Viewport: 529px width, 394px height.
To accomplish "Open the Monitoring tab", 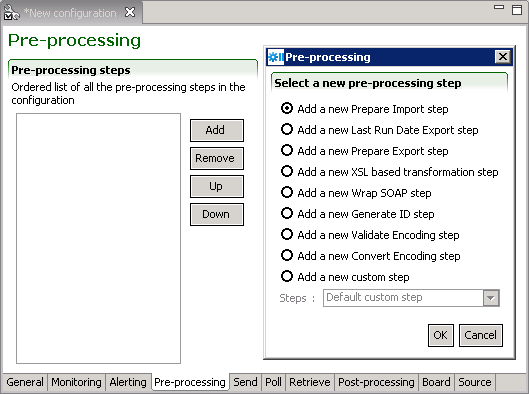I will [76, 382].
